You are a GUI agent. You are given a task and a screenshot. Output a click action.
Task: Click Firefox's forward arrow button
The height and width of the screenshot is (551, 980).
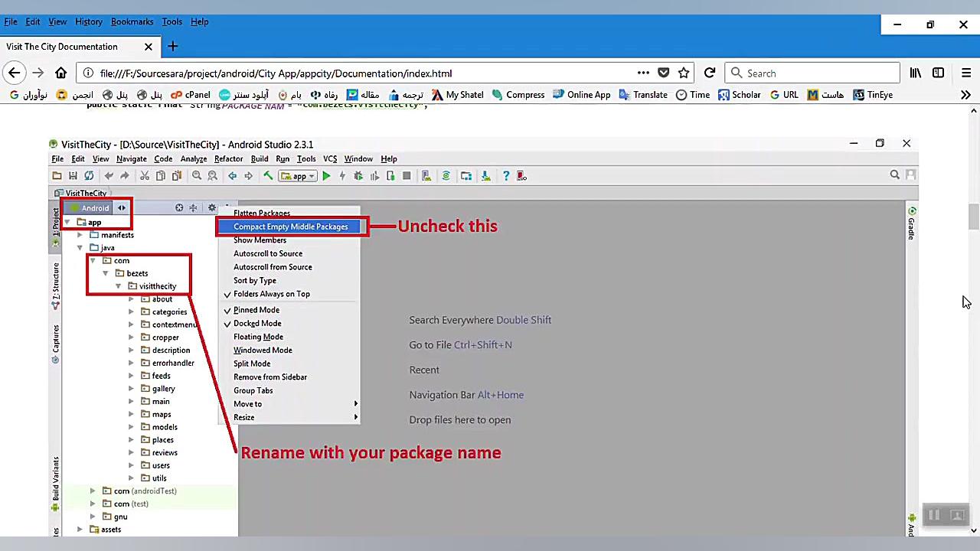pyautogui.click(x=37, y=73)
